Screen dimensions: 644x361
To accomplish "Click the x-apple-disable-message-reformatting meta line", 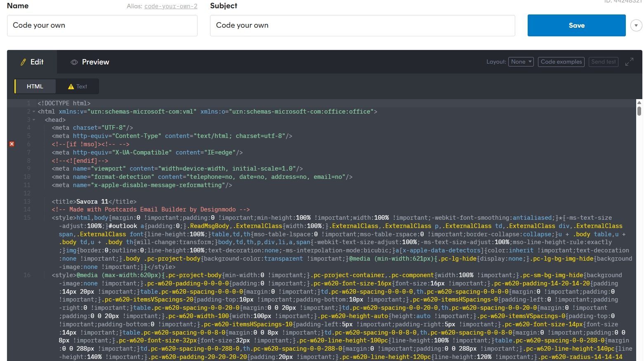I will tap(142, 185).
